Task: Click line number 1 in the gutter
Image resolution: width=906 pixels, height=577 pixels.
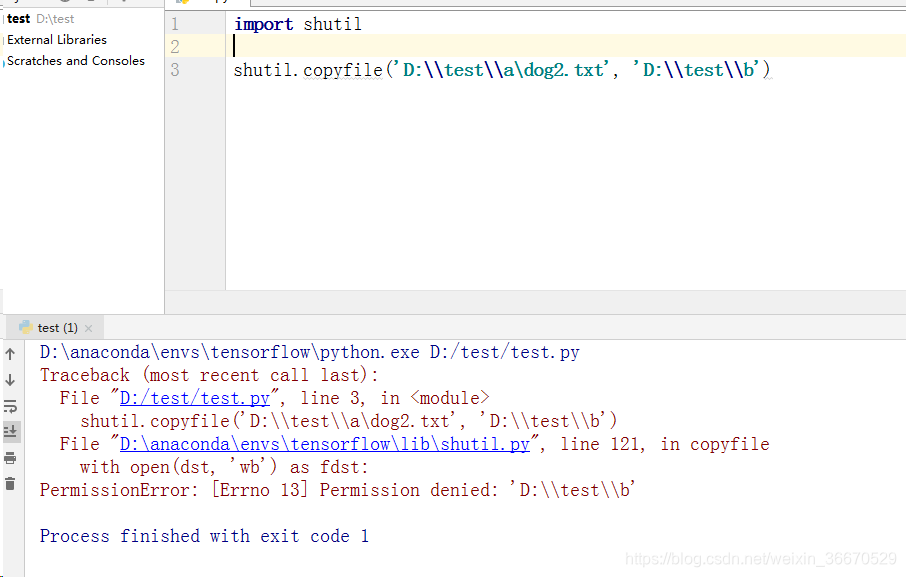Action: tap(174, 24)
